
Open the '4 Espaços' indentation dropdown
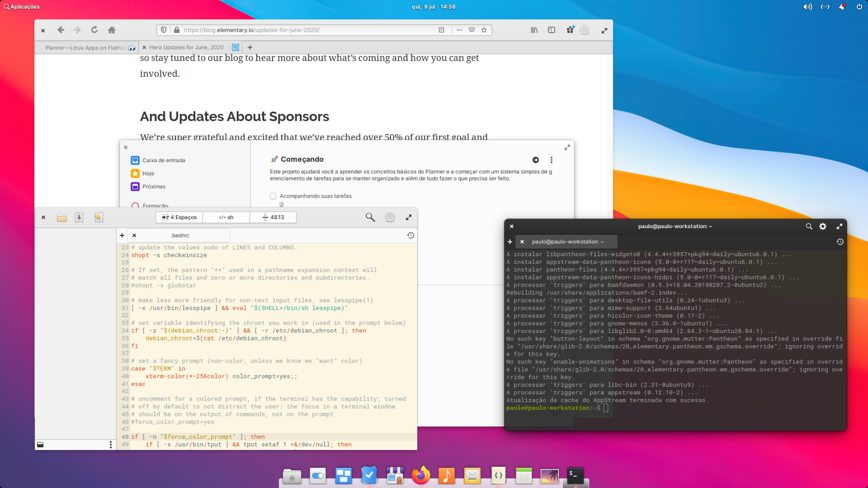coord(179,218)
